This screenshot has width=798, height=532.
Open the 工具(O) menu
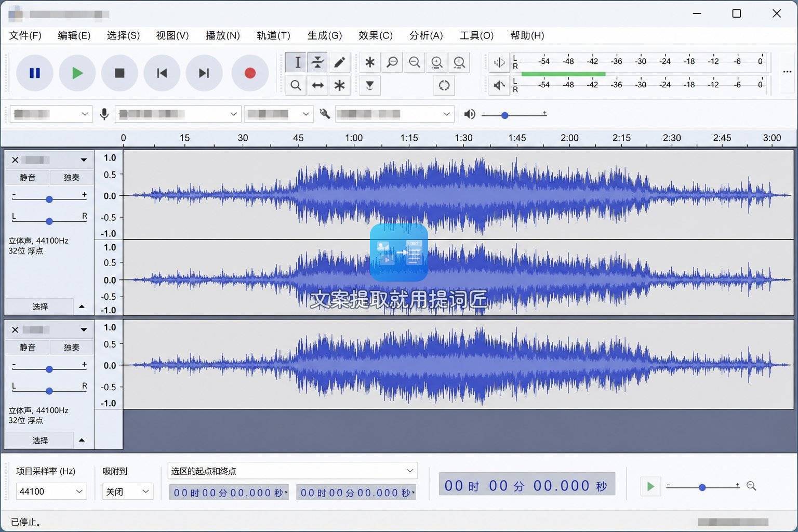(476, 35)
